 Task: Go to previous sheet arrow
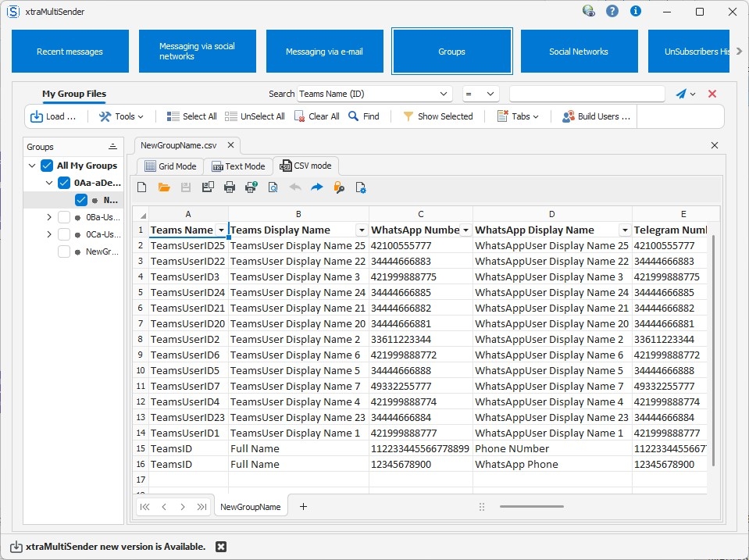click(x=164, y=507)
